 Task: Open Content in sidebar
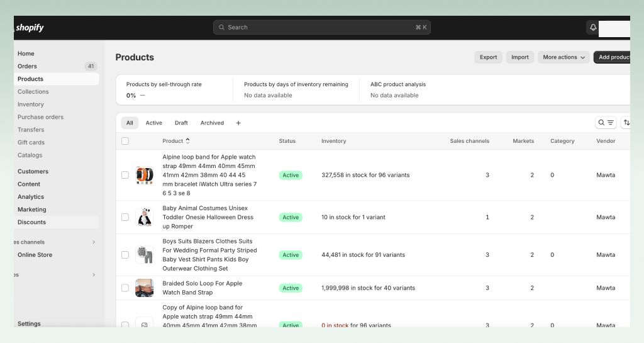tap(29, 184)
